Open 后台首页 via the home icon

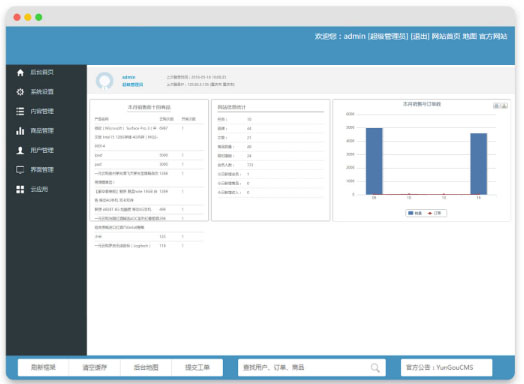click(x=20, y=73)
